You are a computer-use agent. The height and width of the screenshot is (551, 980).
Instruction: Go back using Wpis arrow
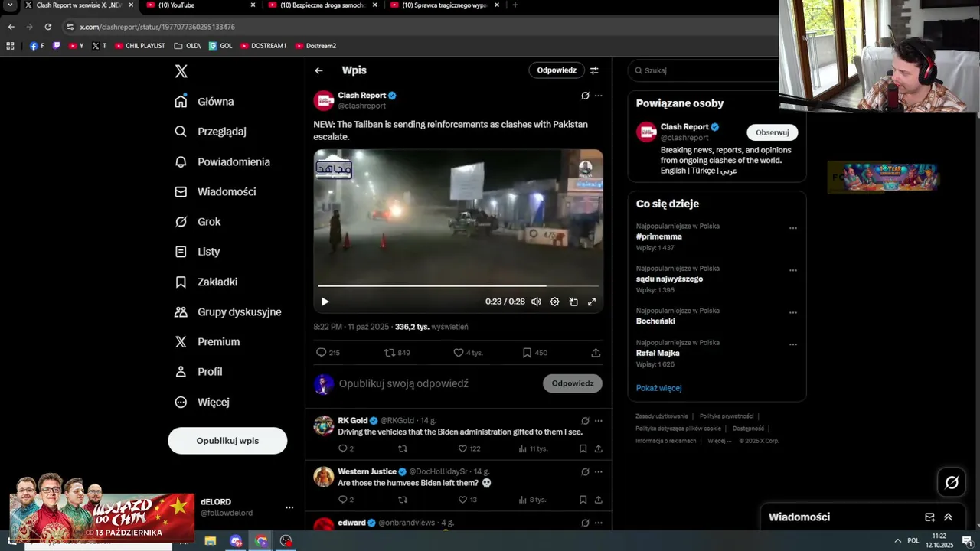click(x=318, y=70)
